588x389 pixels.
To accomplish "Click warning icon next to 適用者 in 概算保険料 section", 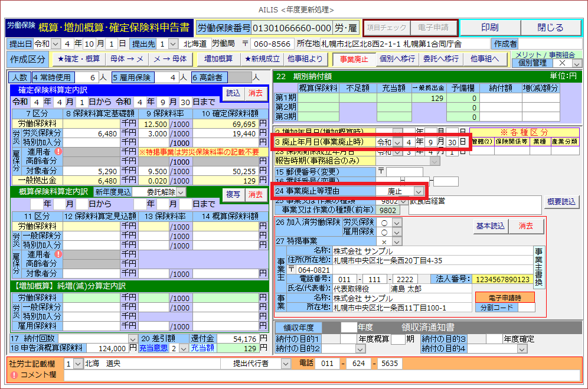I will 58,254.
